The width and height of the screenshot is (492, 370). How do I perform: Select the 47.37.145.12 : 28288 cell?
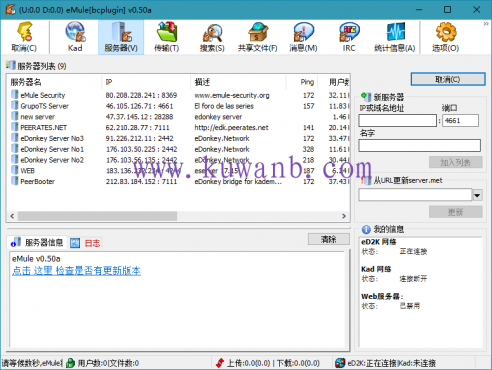pos(139,117)
